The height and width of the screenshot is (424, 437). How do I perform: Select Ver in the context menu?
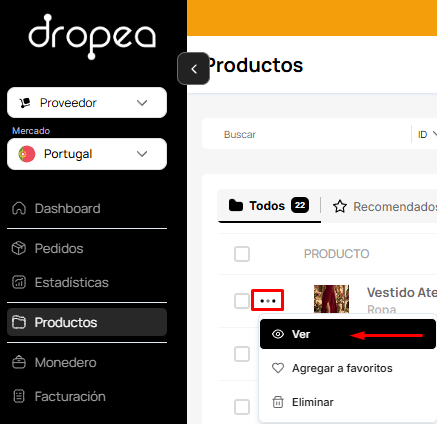coord(348,334)
